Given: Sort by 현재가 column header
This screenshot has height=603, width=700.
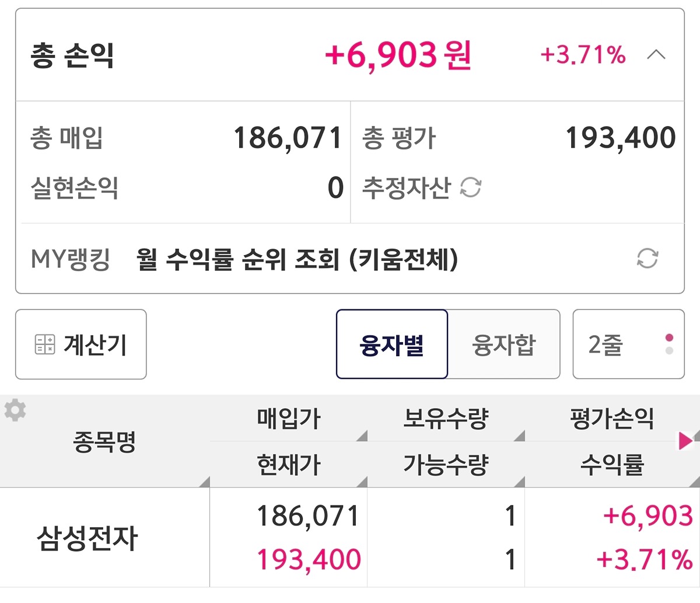Looking at the screenshot, I should (289, 465).
